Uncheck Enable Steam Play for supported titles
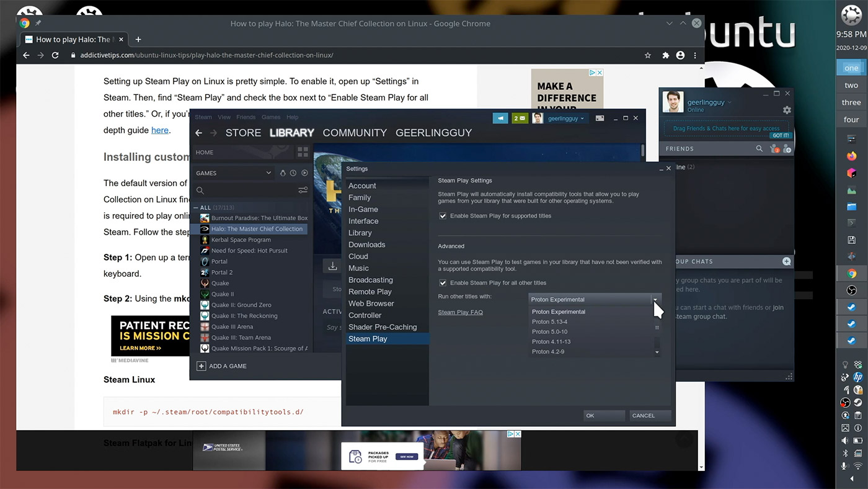The image size is (868, 489). tap(443, 216)
